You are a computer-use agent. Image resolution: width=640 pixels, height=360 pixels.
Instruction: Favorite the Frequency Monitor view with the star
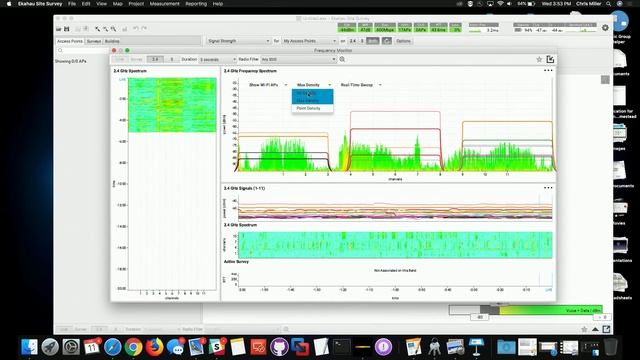(x=539, y=60)
